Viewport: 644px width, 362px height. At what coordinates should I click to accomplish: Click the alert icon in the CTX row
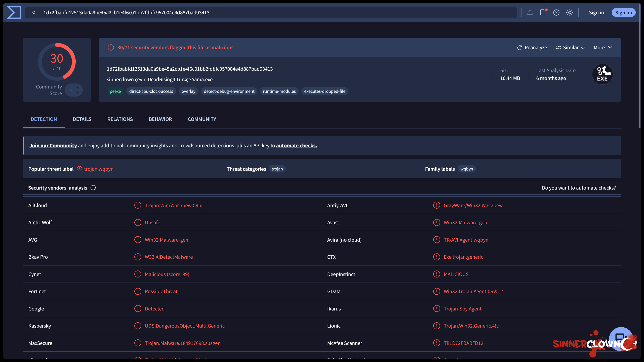(x=437, y=257)
